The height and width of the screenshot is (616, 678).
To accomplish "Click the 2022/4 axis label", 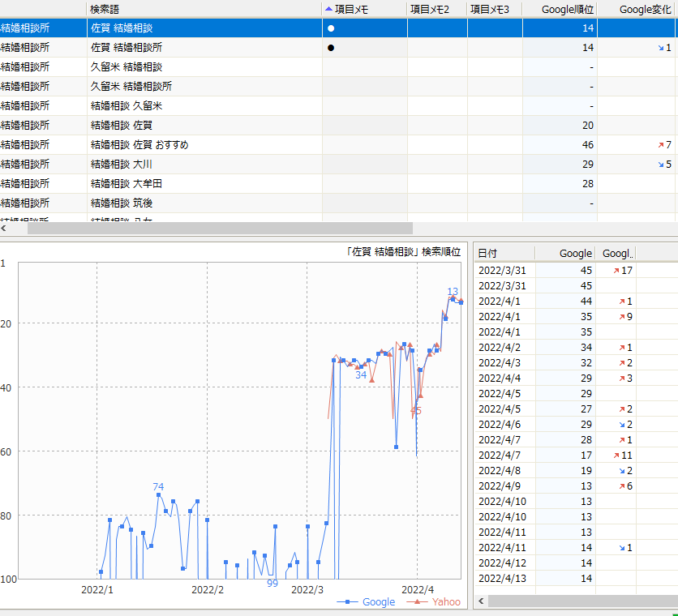I will click(418, 590).
